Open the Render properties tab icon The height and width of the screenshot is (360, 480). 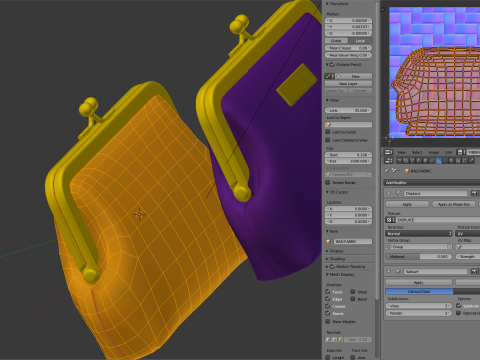[x=399, y=160]
